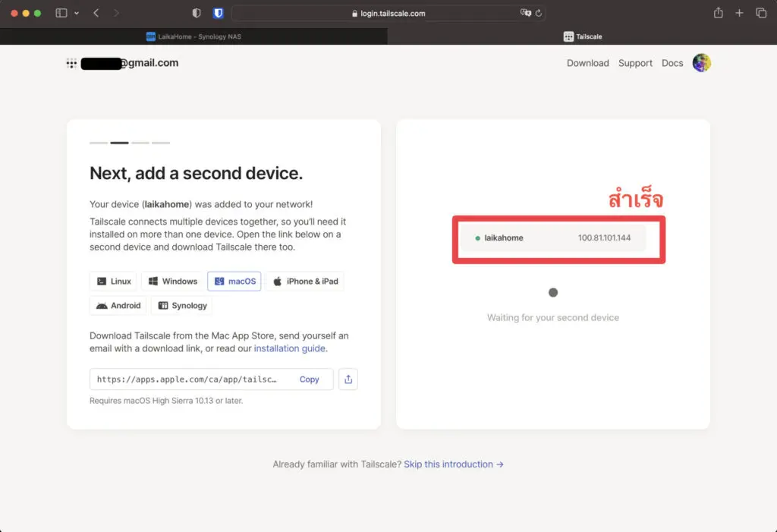
Task: Click the 'Next, add a second device.' heading
Action: (x=196, y=173)
